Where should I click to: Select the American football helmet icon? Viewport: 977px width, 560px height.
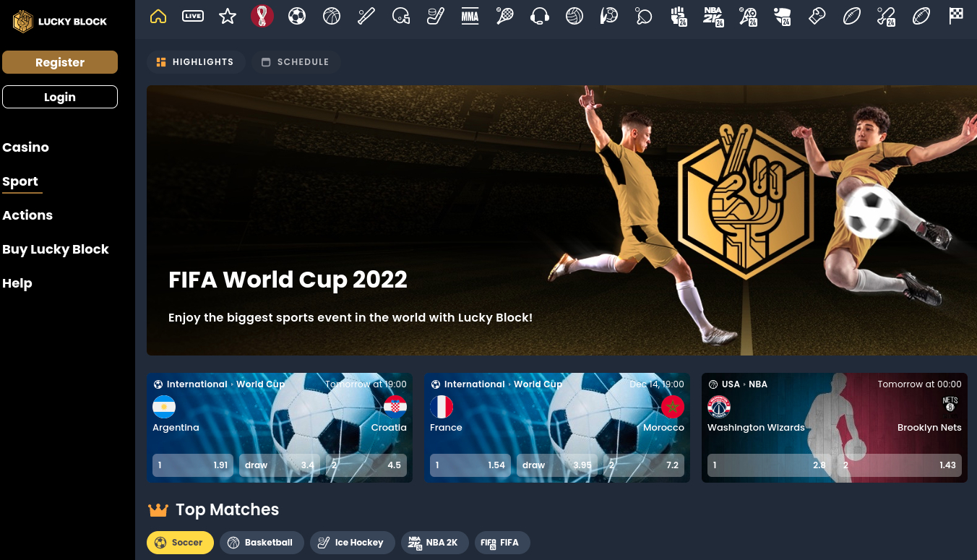tap(401, 16)
